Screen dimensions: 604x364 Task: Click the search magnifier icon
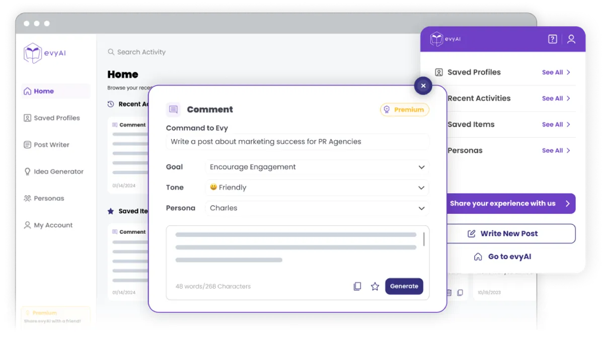pyautogui.click(x=111, y=52)
